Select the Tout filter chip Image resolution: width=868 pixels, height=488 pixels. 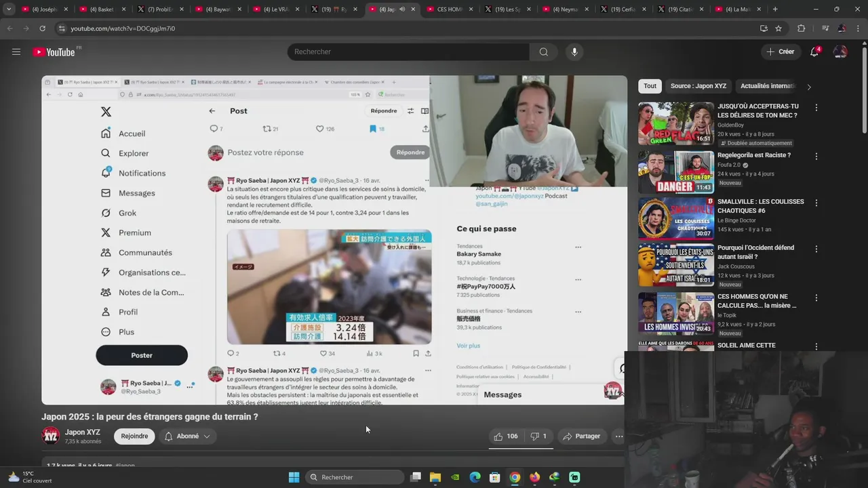650,86
